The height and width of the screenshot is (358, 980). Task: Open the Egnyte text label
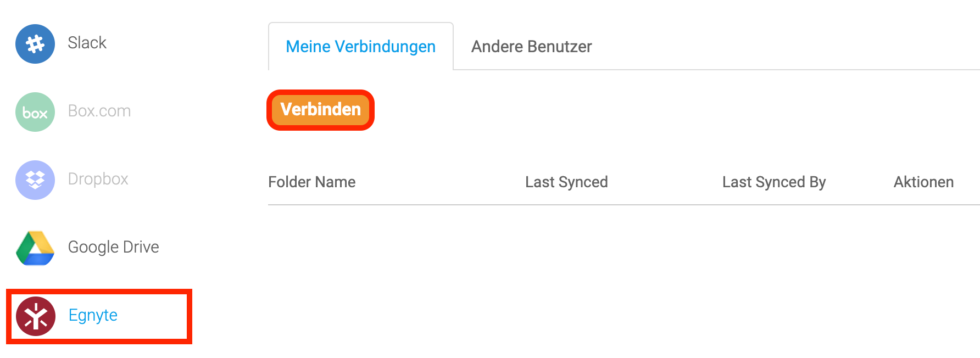tap(93, 315)
